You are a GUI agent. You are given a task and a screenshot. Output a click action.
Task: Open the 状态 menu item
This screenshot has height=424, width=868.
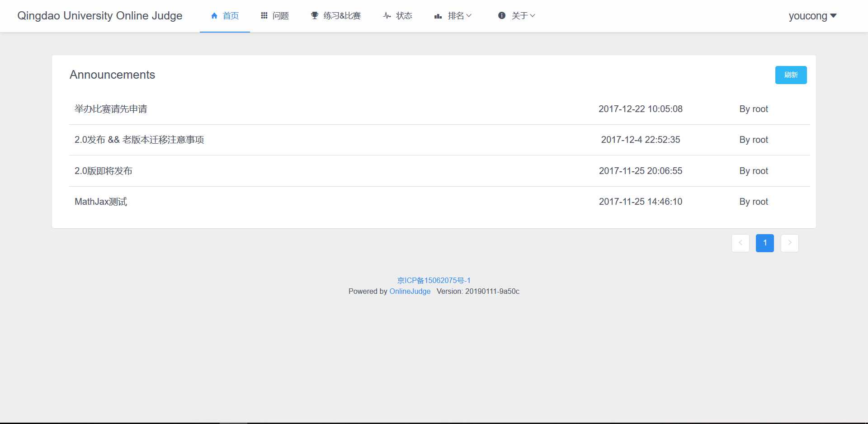[x=398, y=16]
